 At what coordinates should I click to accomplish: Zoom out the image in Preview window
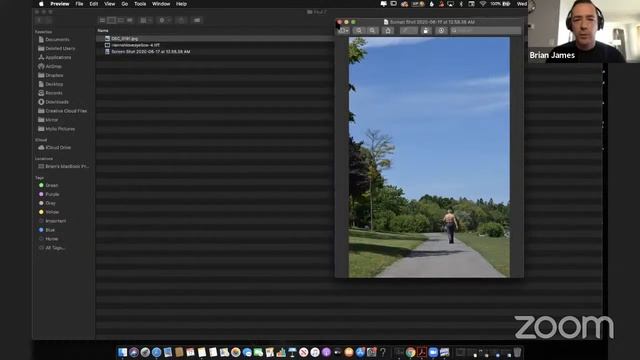point(359,31)
